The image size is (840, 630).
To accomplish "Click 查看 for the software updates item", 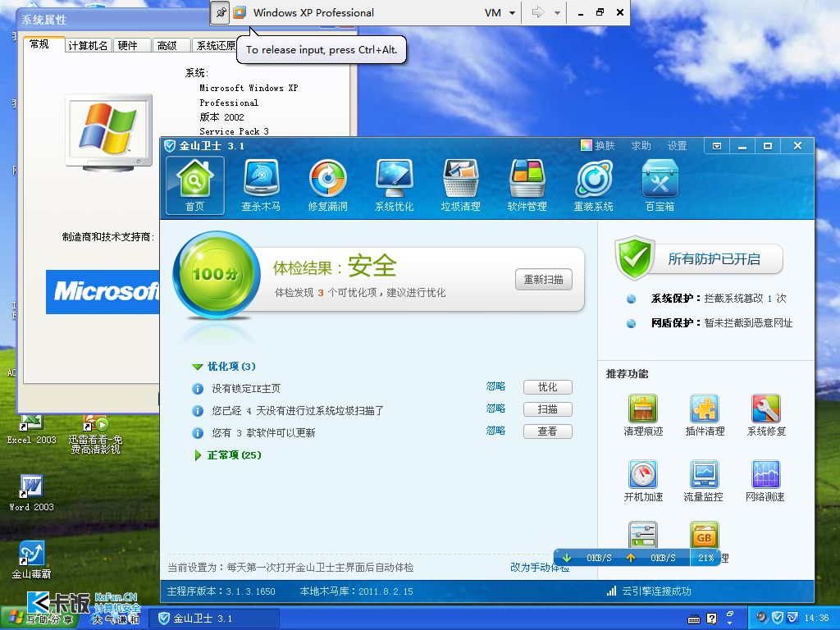I will [547, 431].
